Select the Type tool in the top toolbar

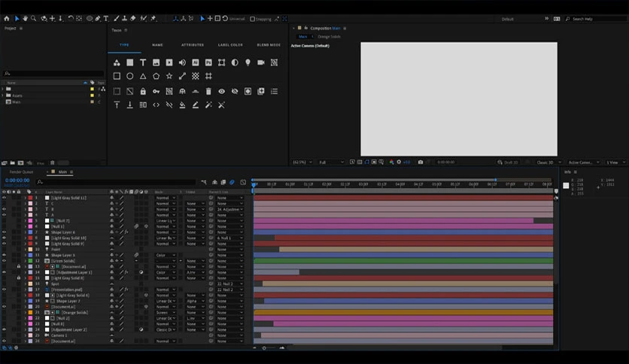[106, 19]
